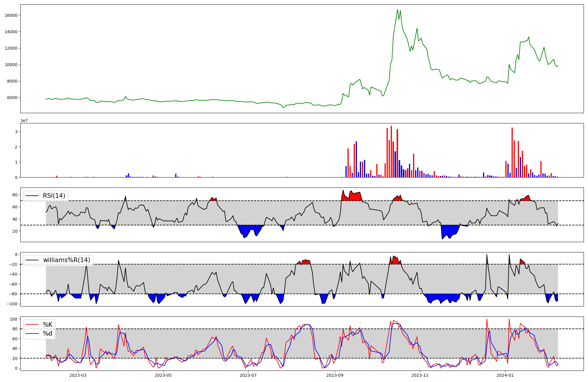Click the RSI(14) legend label
This screenshot has height=382, width=588.
point(54,196)
